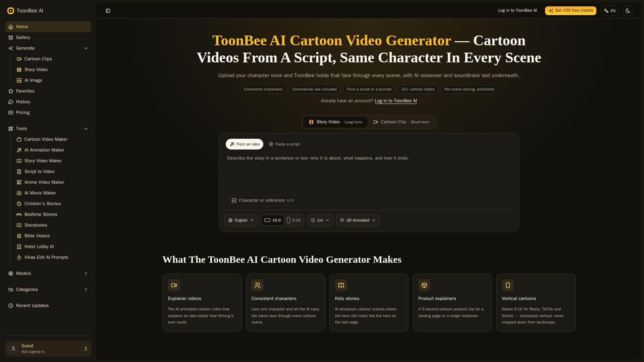Image resolution: width=644 pixels, height=362 pixels.
Task: Open Story Video under Generate
Action: [x=52, y=70]
